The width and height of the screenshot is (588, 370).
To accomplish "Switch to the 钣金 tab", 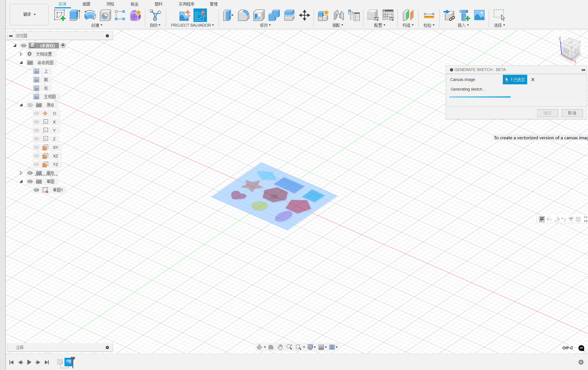I will [x=135, y=4].
